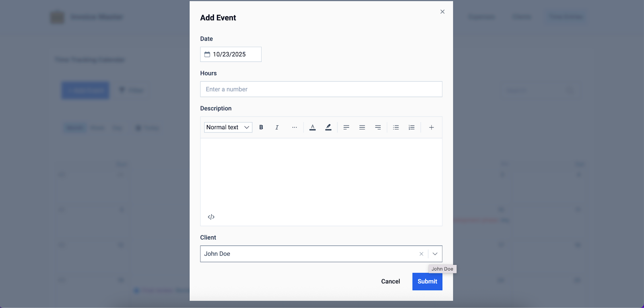Screen dimensions: 644x308
Task: Choose a text highlight color
Action: (x=328, y=127)
